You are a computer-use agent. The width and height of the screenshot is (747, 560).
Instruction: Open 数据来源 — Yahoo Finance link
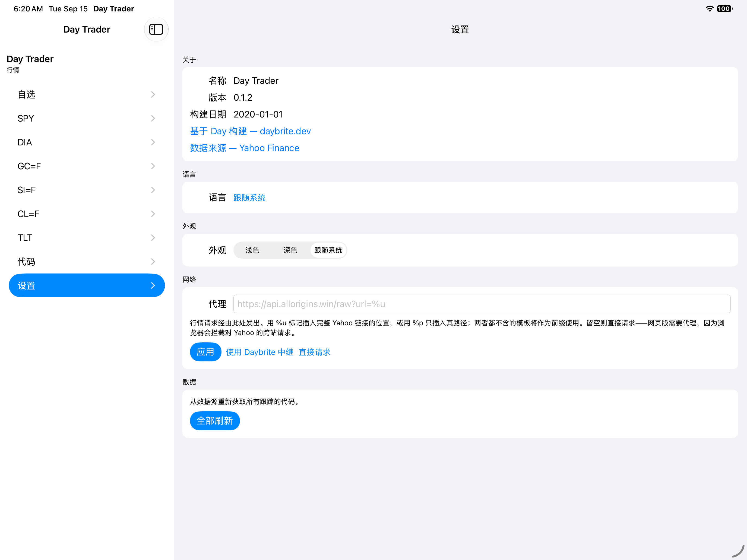pos(245,148)
